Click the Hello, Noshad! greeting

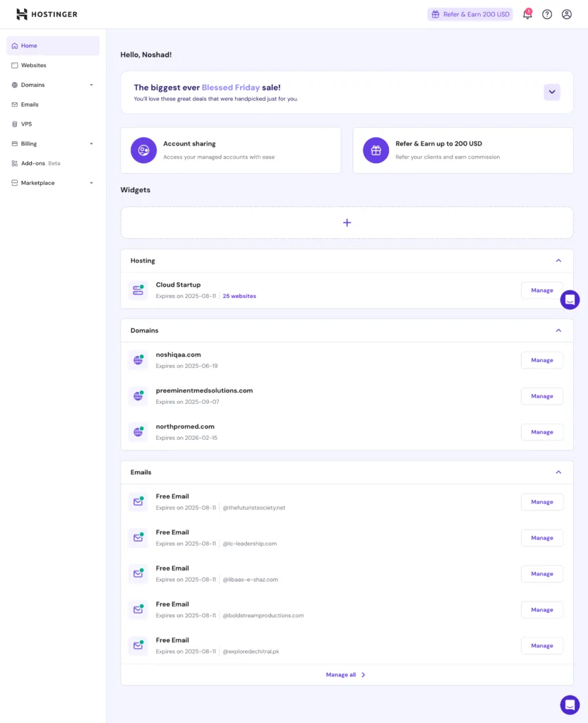146,55
